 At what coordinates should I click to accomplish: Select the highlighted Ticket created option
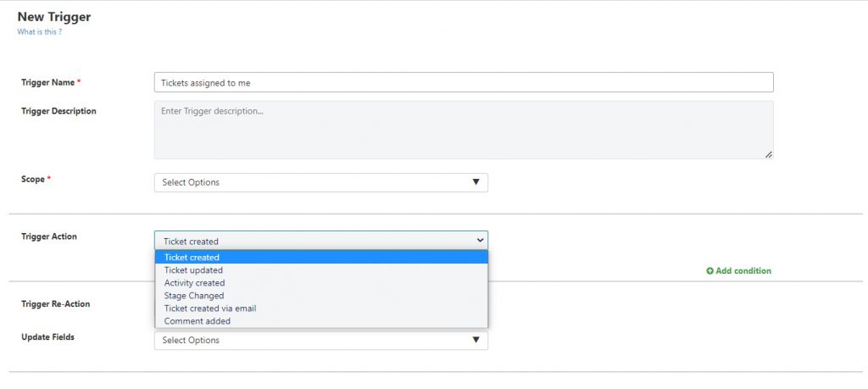321,258
